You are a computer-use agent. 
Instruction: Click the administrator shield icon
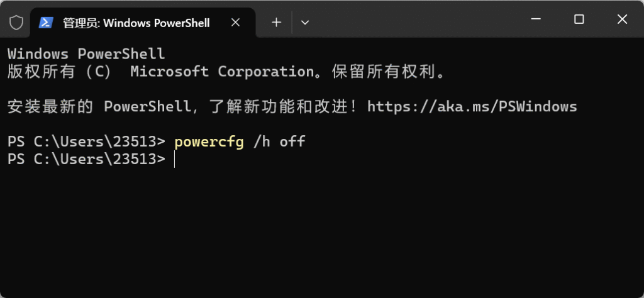pos(16,23)
